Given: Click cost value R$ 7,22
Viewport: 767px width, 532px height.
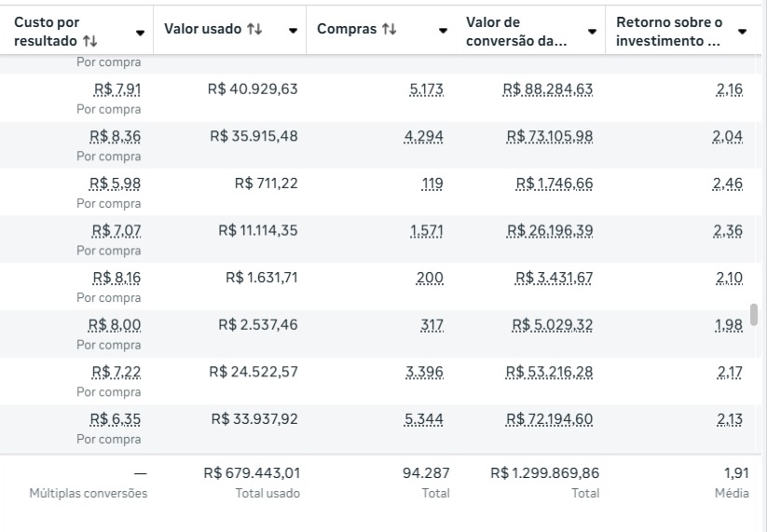Looking at the screenshot, I should [x=116, y=372].
